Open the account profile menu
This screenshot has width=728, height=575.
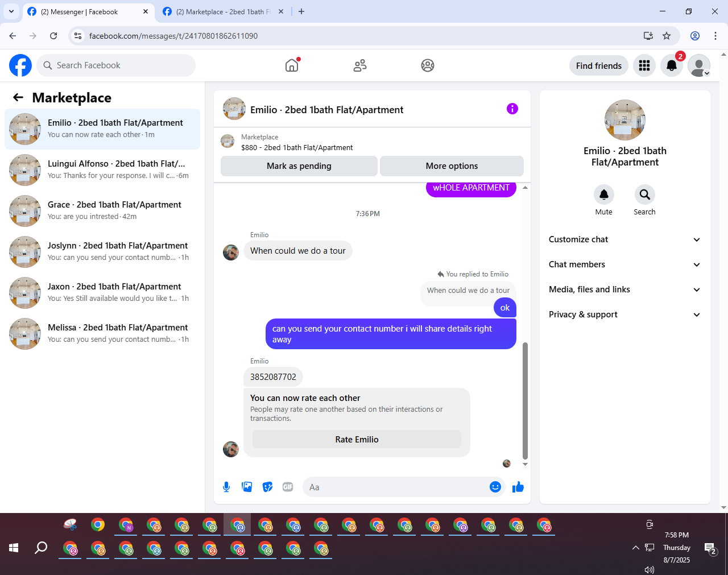699,65
